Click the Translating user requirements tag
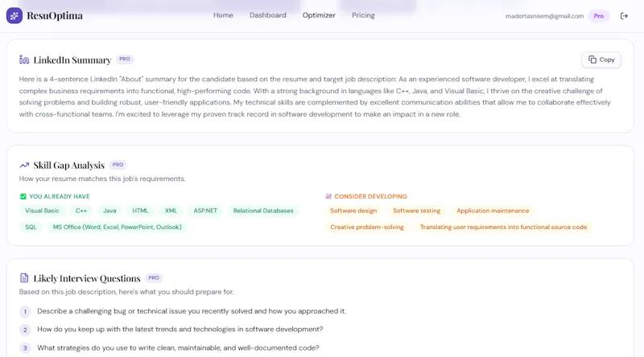The height and width of the screenshot is (357, 644). pos(503,227)
